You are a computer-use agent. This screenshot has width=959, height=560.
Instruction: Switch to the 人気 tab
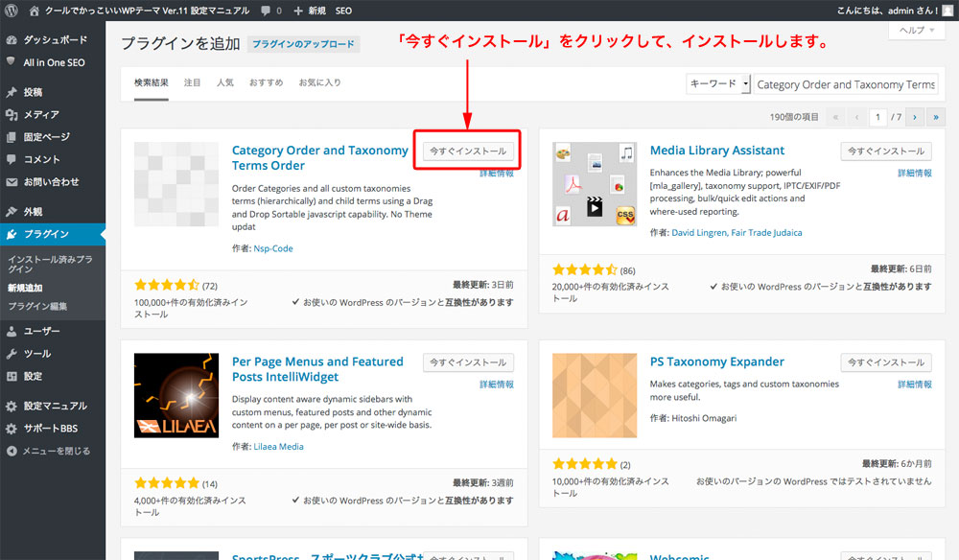click(x=225, y=82)
